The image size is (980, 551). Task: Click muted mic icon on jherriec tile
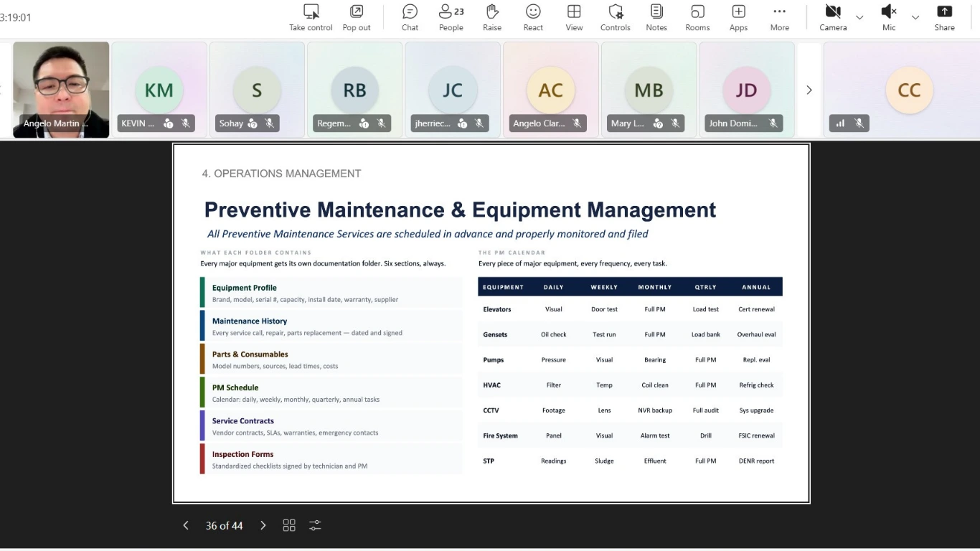[x=479, y=123]
